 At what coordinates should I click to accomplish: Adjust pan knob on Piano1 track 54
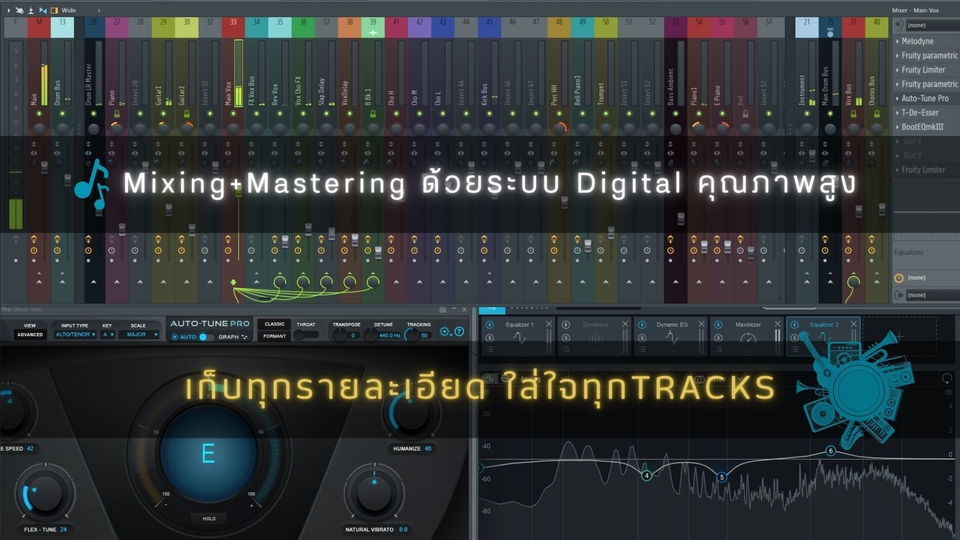tap(699, 129)
